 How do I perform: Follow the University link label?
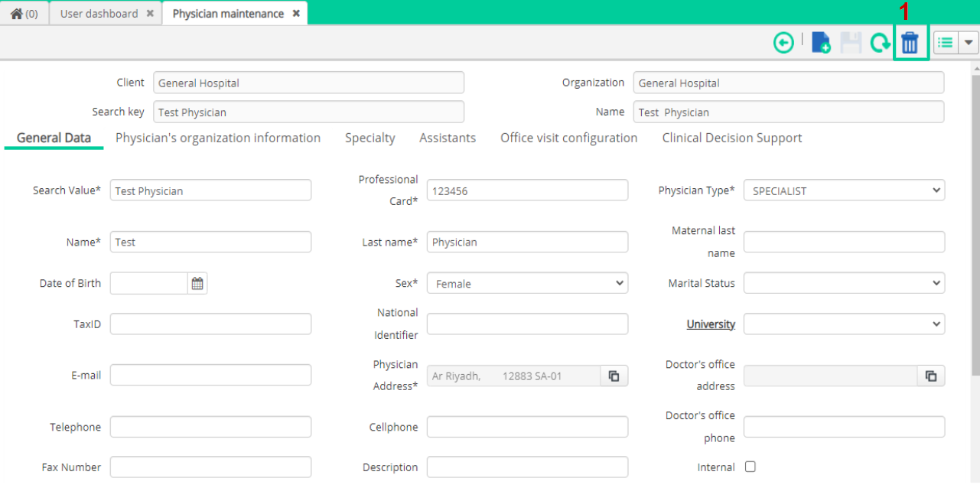click(x=711, y=324)
